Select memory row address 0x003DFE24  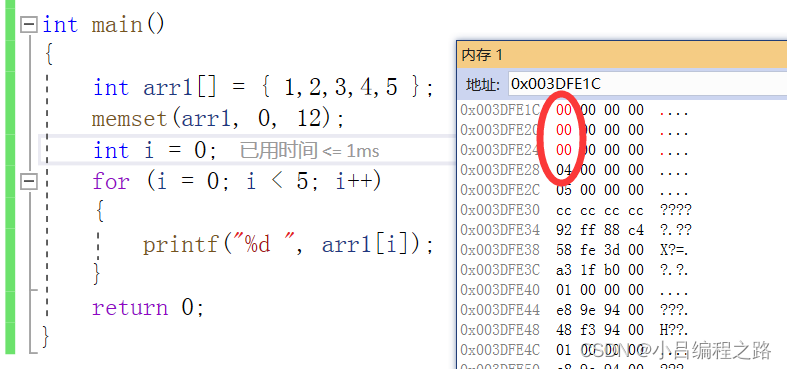[500, 150]
